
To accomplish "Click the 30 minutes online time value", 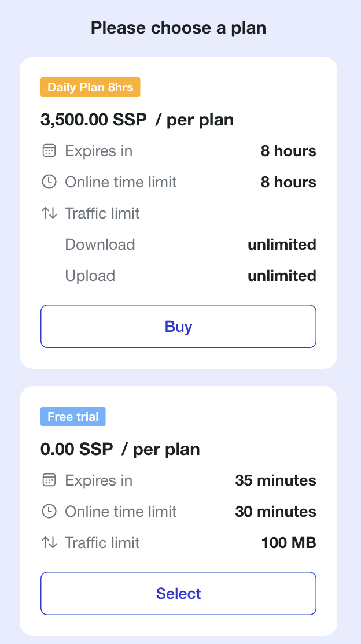I will (275, 512).
